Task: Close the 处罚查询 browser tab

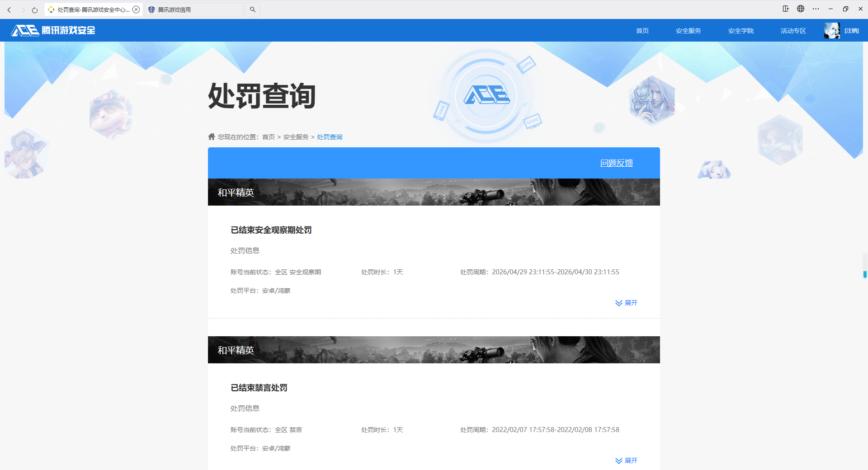Action: coord(136,9)
